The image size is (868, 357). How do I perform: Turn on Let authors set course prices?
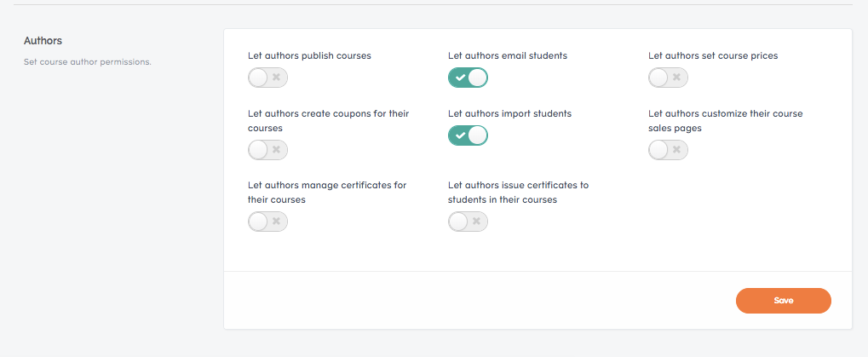point(668,78)
